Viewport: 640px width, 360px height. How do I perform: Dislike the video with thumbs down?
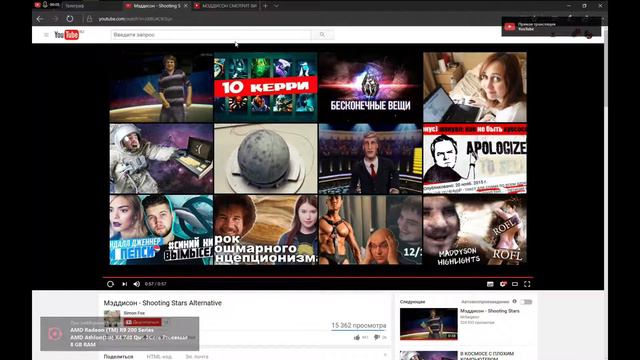pyautogui.click(x=377, y=338)
